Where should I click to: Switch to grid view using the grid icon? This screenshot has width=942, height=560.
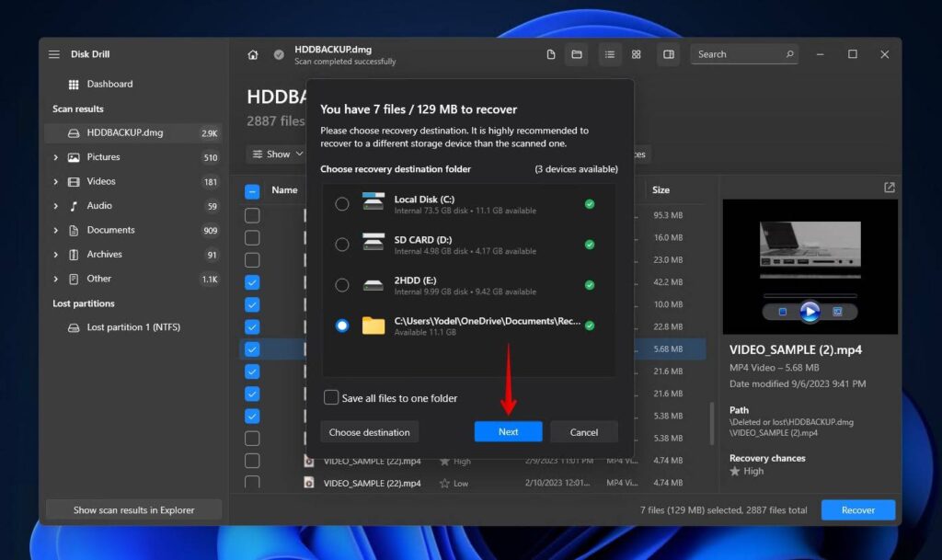[636, 54]
